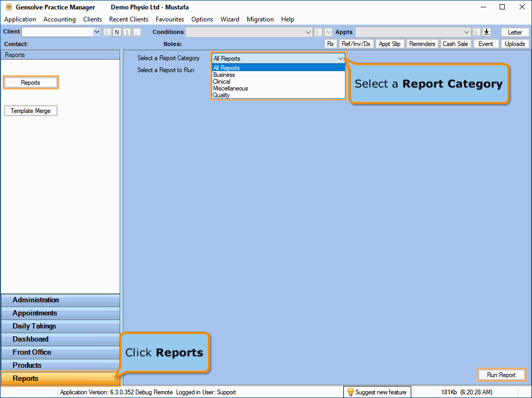The width and height of the screenshot is (532, 398).
Task: Click the Logged in User: Support text
Action: point(206,392)
